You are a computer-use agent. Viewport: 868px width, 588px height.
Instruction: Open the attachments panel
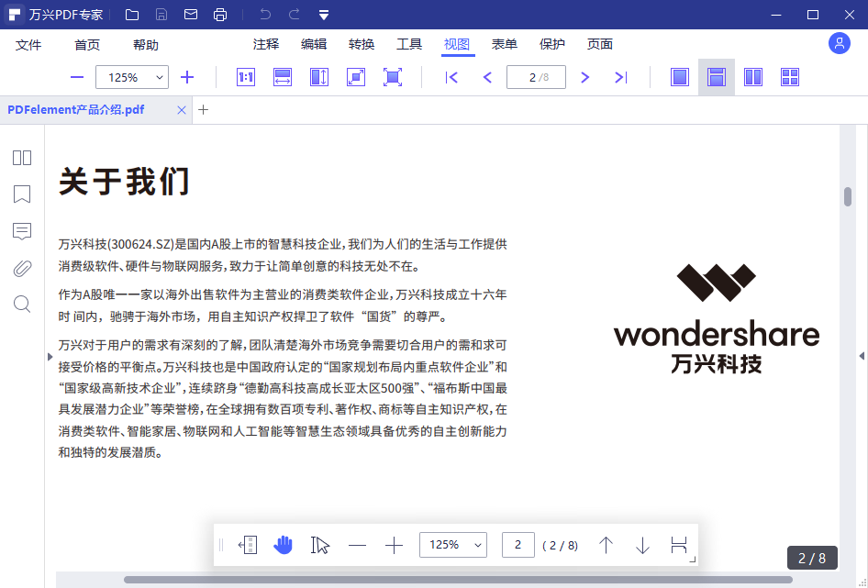pos(21,268)
